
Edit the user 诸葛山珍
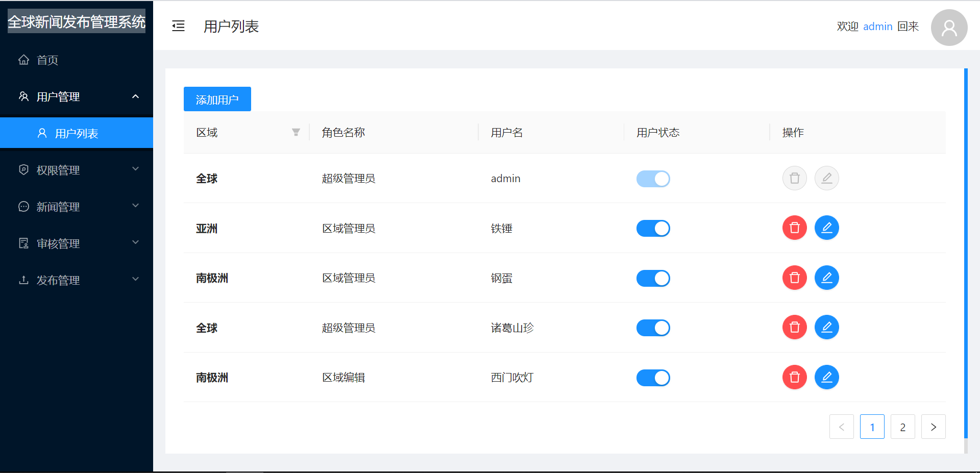[x=826, y=327]
